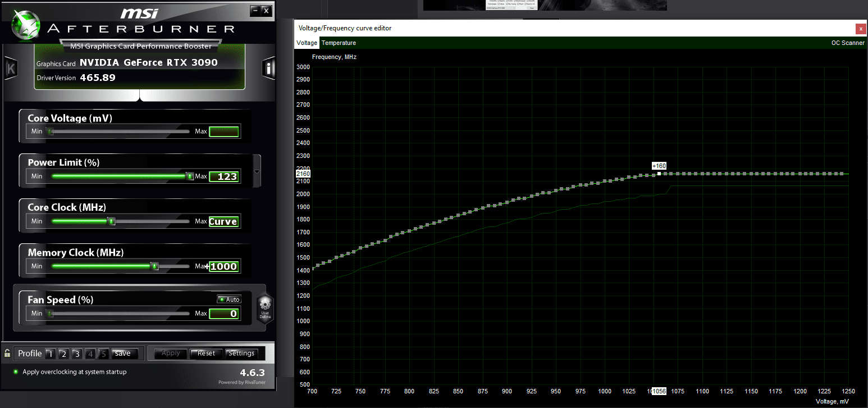Click the Fan Speed slider handle

pos(51,314)
